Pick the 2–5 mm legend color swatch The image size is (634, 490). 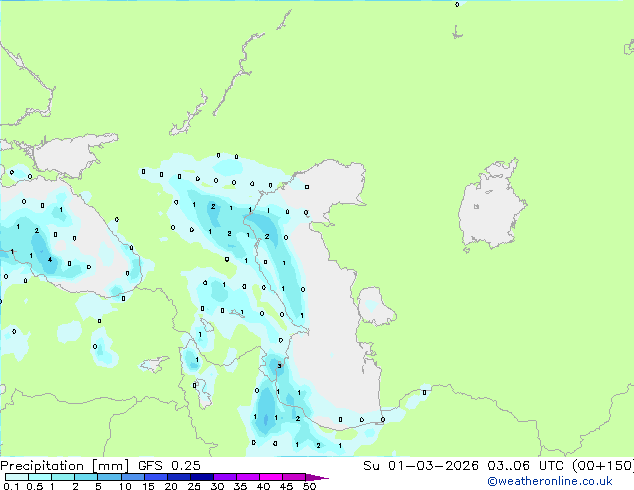pyautogui.click(x=86, y=477)
